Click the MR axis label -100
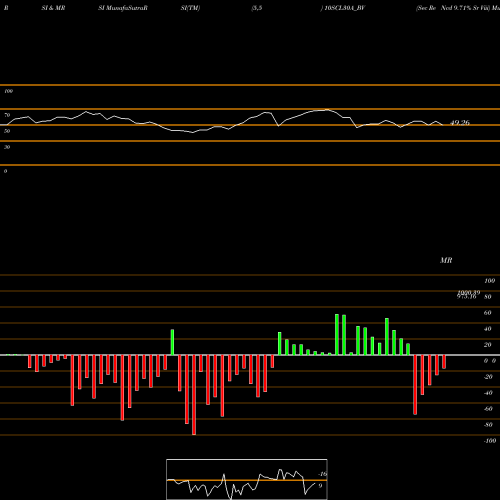The width and height of the screenshot is (500, 500). point(490,441)
